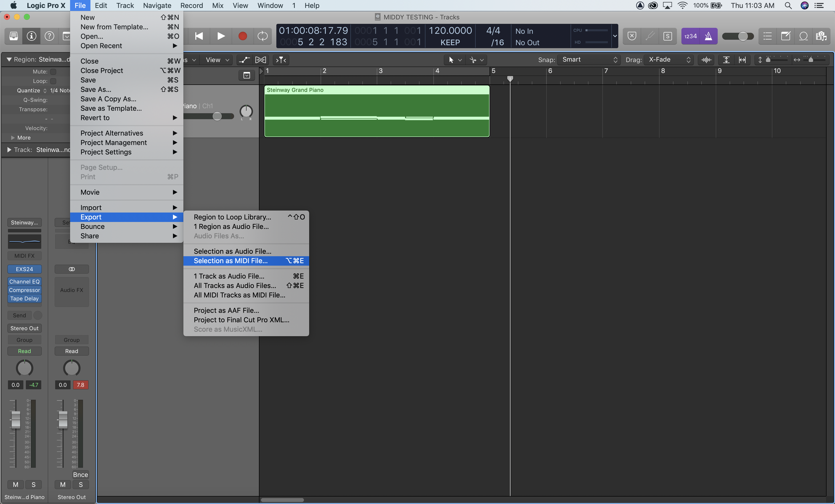
Task: Expand the Track inspector triangle
Action: coord(9,150)
